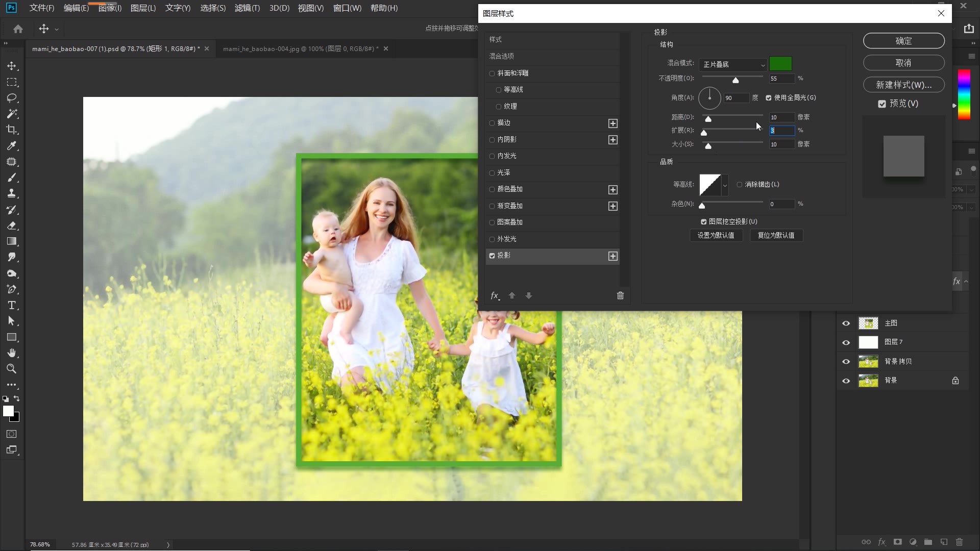Toggle 使用全局光 global light checkbox
Image resolution: width=980 pixels, height=551 pixels.
769,98
